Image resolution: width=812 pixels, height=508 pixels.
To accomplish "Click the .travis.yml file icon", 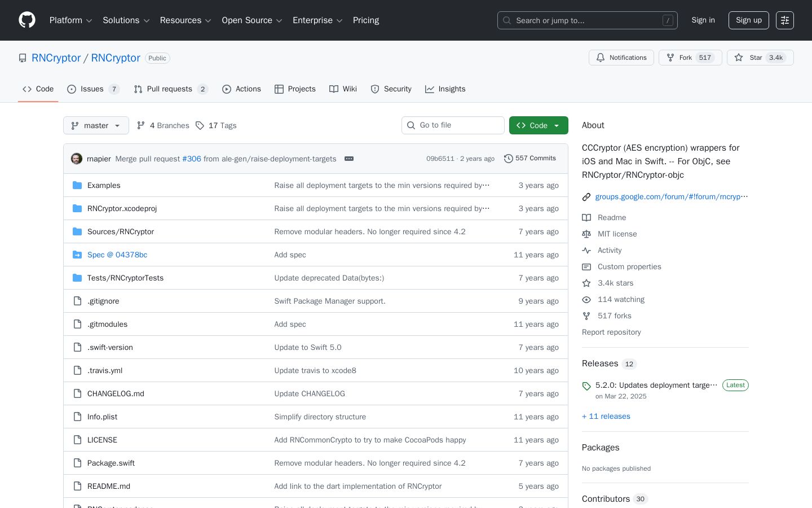I will click(x=77, y=370).
